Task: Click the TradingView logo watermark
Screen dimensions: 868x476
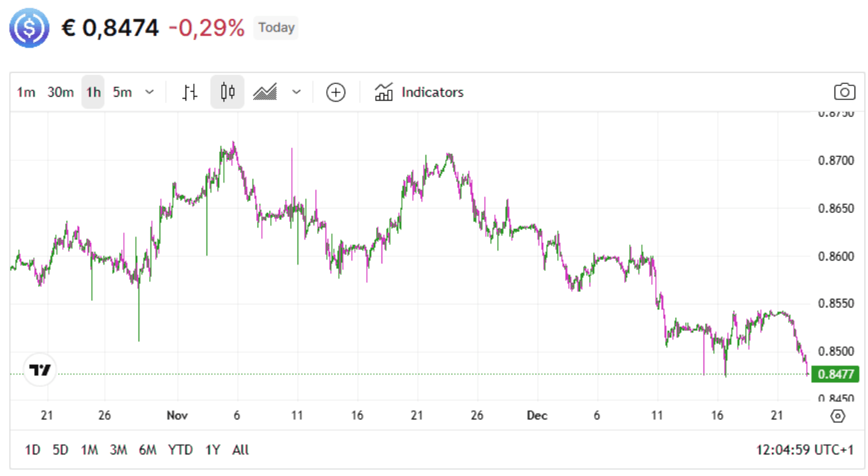Action: click(38, 370)
